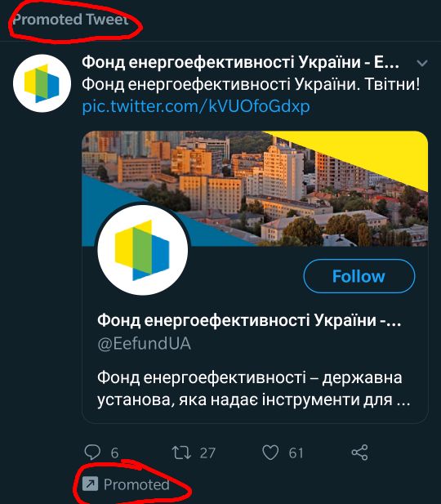The image size is (441, 504).
Task: Open the tweet author's avatar logo
Action: (x=42, y=83)
